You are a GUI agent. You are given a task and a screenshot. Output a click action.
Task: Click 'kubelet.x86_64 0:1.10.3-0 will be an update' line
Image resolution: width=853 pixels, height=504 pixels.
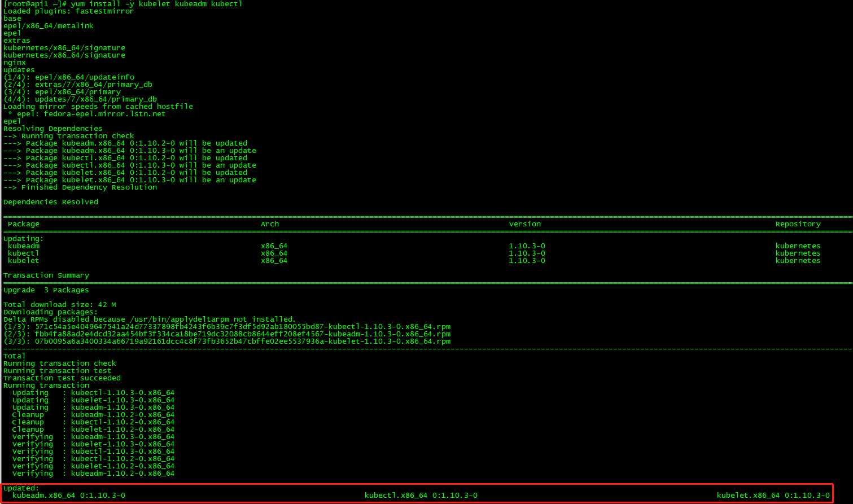click(130, 180)
